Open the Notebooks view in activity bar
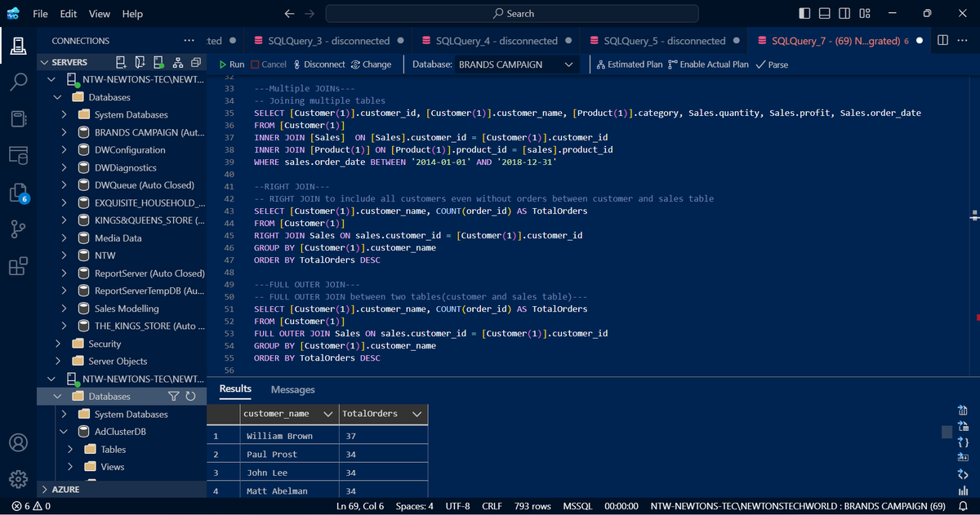980x515 pixels. (x=18, y=118)
